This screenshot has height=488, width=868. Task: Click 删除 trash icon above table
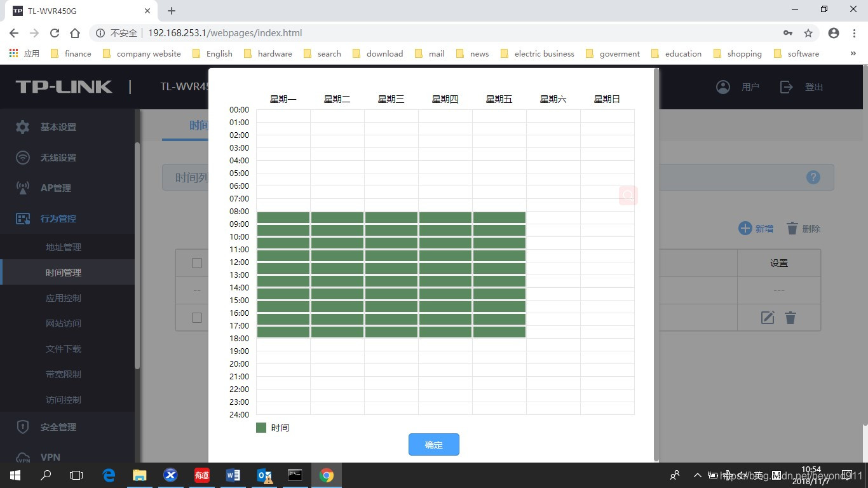coord(792,228)
